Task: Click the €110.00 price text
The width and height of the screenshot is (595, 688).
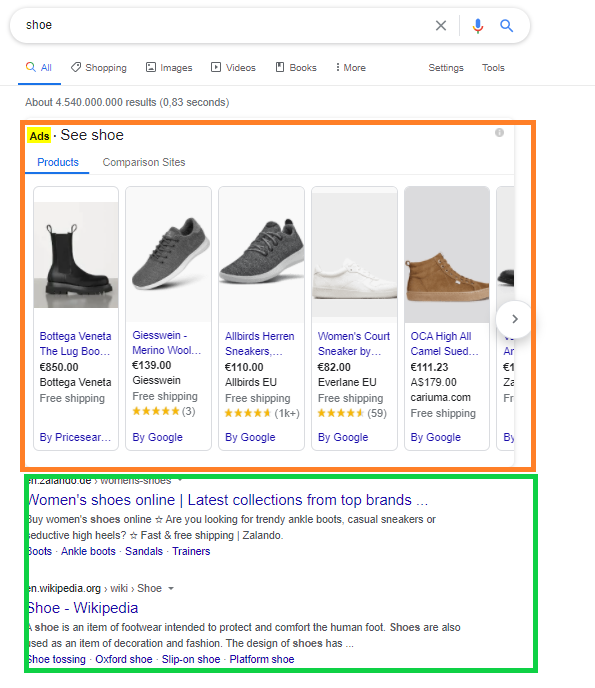Action: (244, 367)
